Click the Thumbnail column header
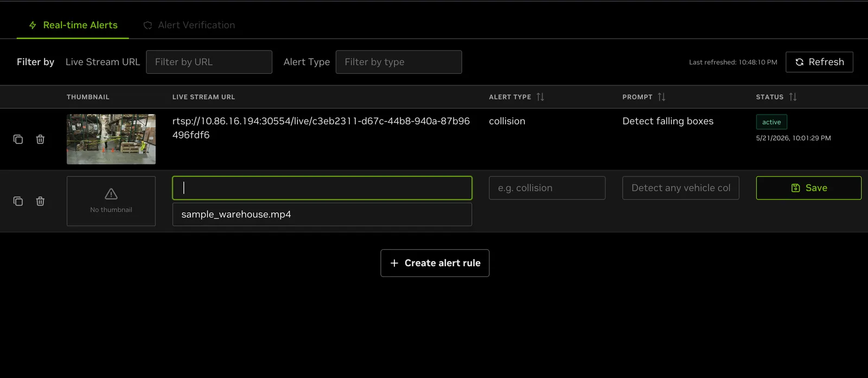Viewport: 868px width, 378px height. pyautogui.click(x=88, y=97)
